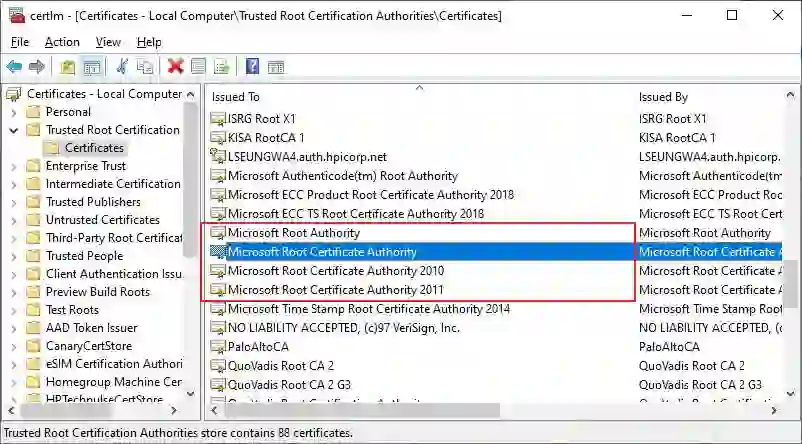Click the red Delete X icon
The height and width of the screenshot is (444, 802).
(x=175, y=66)
